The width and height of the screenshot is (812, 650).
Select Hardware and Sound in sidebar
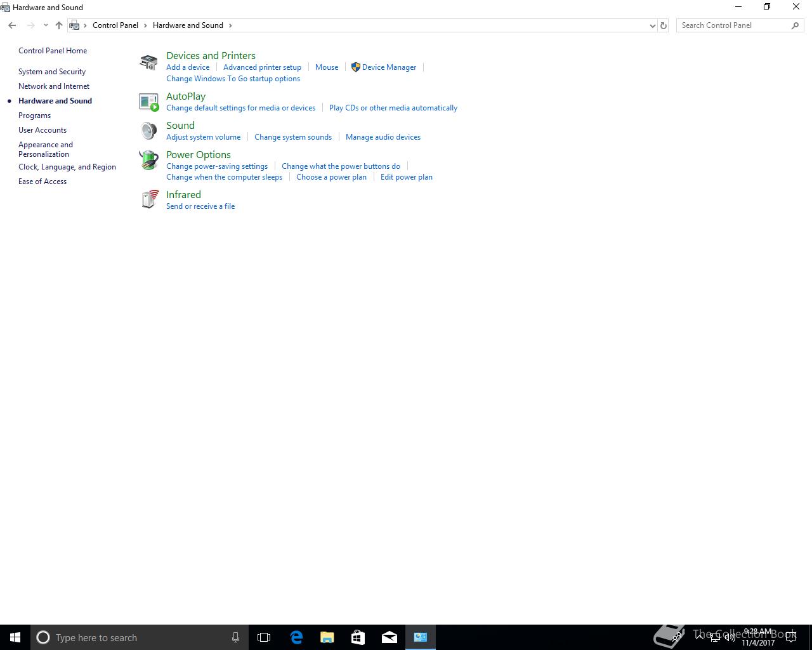(55, 101)
